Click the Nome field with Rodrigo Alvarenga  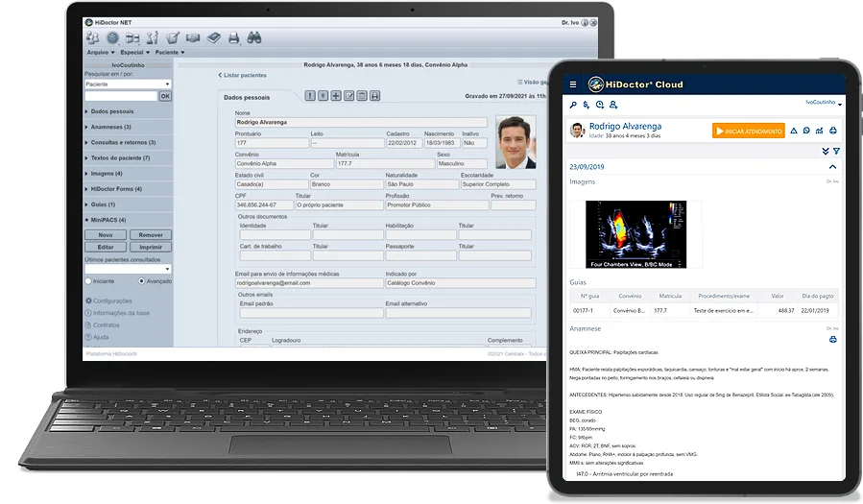361,122
